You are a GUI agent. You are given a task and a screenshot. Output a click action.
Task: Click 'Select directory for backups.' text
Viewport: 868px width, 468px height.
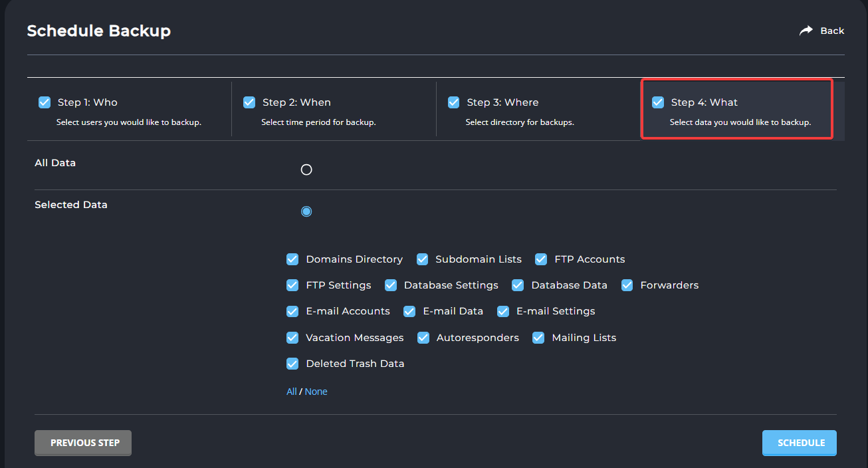[520, 122]
